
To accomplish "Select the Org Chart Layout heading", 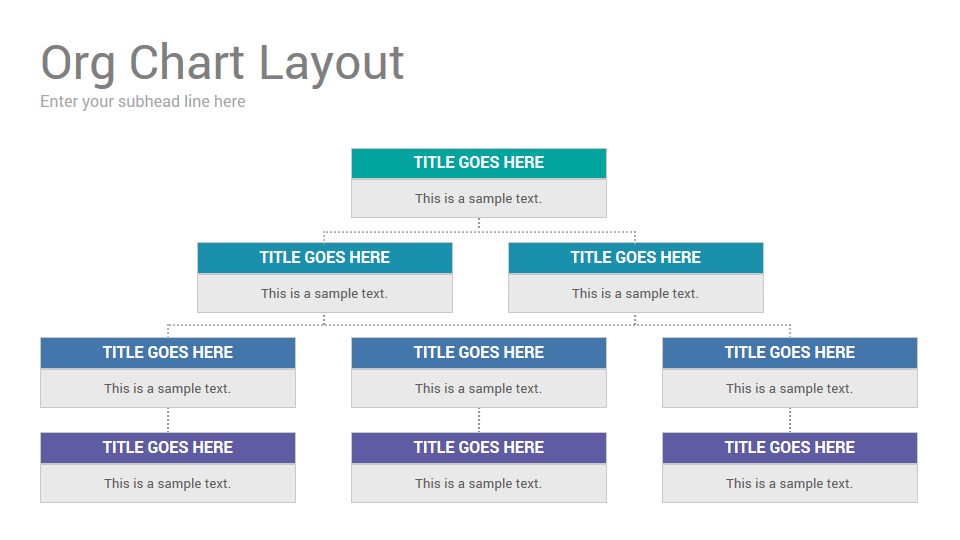I will 222,63.
